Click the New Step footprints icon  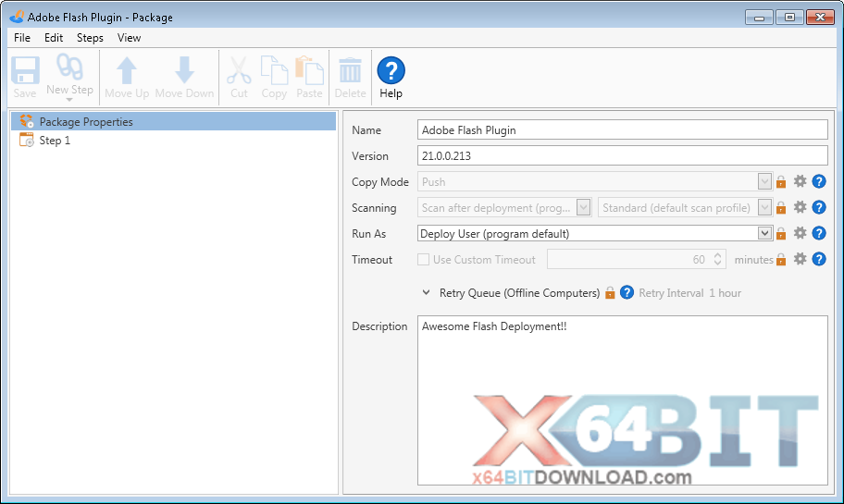[x=70, y=67]
